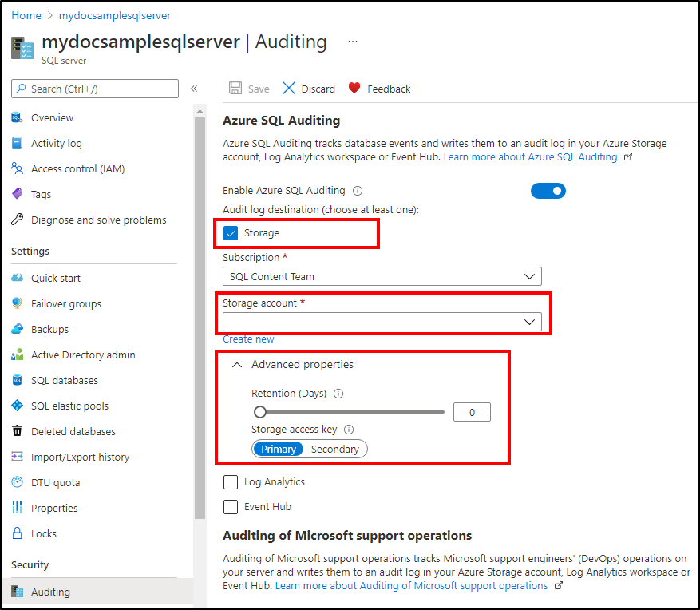The image size is (700, 610).
Task: Select Secondary storage access key
Action: tap(334, 449)
